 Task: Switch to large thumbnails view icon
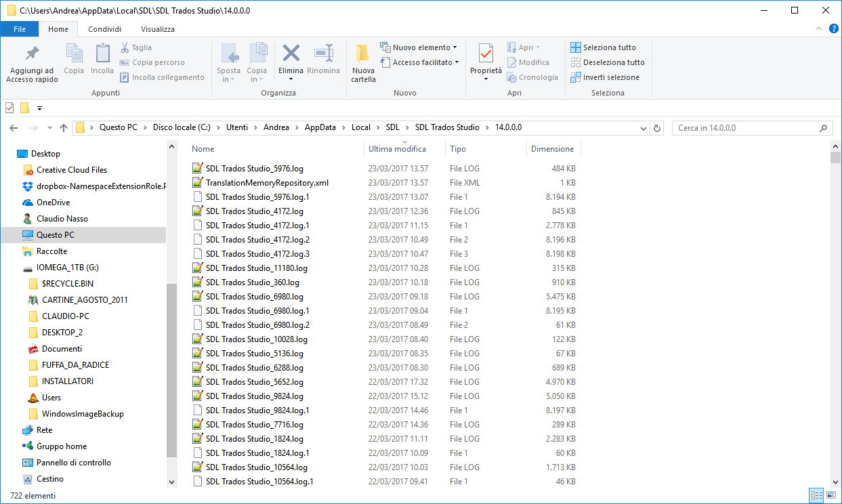831,495
